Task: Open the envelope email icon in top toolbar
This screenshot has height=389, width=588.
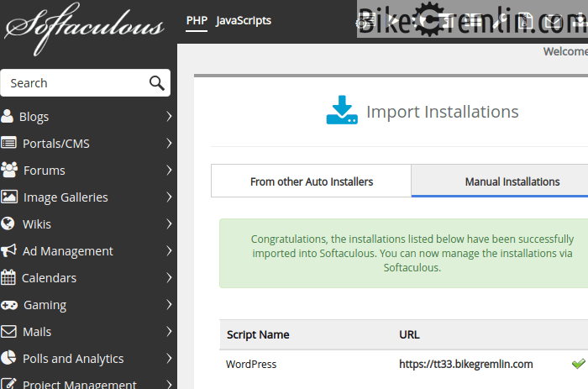Action: (551, 21)
